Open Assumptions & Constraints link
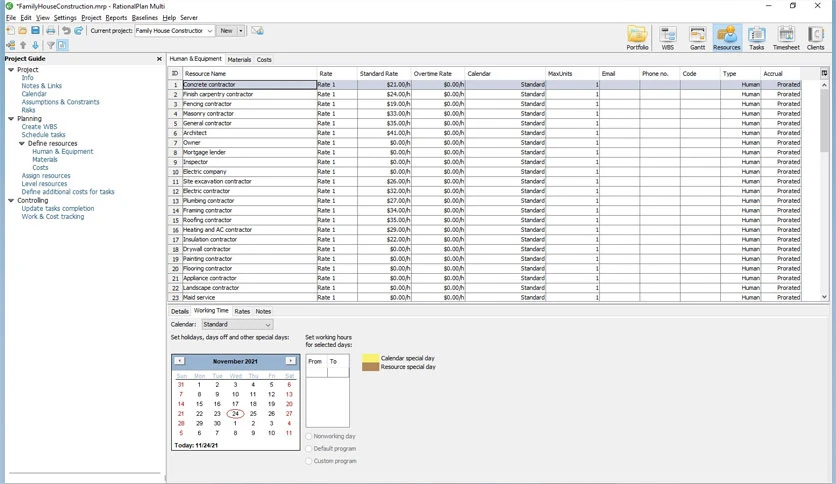This screenshot has height=484, width=836. coord(60,102)
